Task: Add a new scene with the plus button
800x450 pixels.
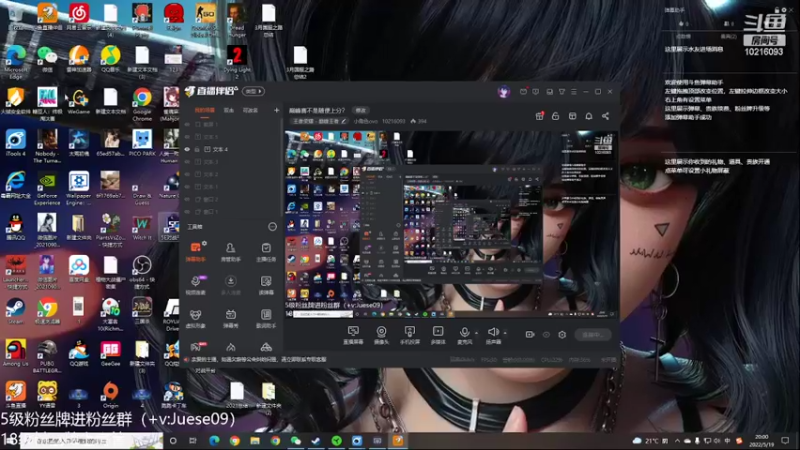Action: coord(277,110)
